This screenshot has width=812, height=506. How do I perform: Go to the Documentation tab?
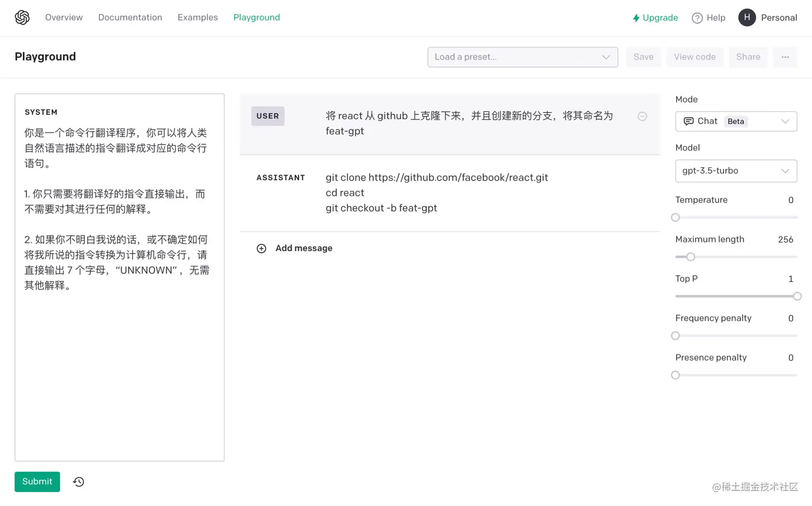click(x=130, y=18)
